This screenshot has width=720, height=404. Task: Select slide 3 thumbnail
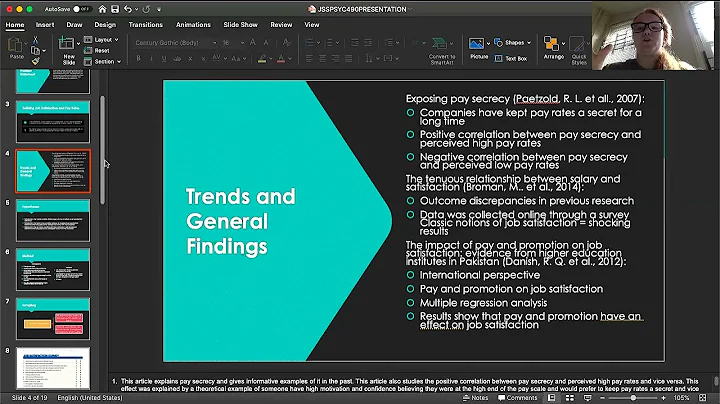(x=53, y=122)
